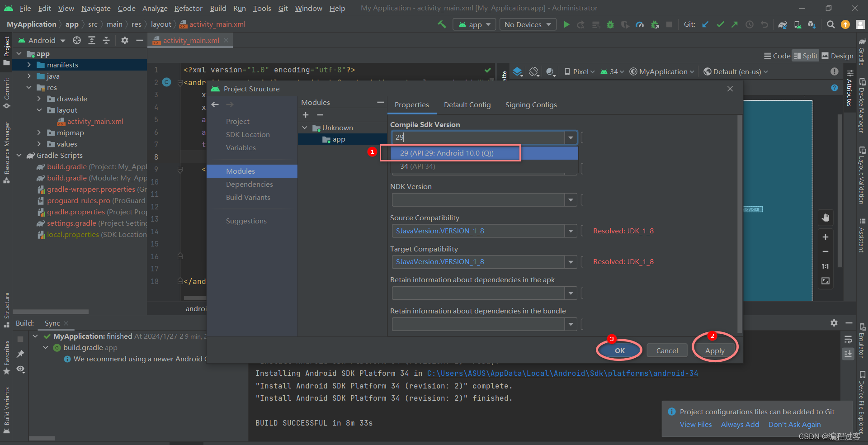This screenshot has width=868, height=445.
Task: Click the Apply button
Action: point(715,350)
